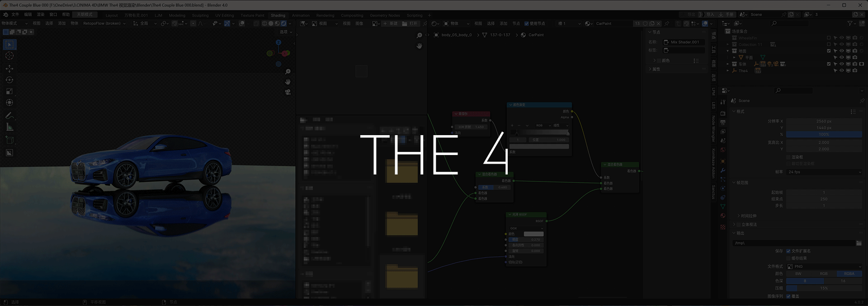Click 16 bit color depth button
Image resolution: width=868 pixels, height=306 pixels.
[843, 281]
